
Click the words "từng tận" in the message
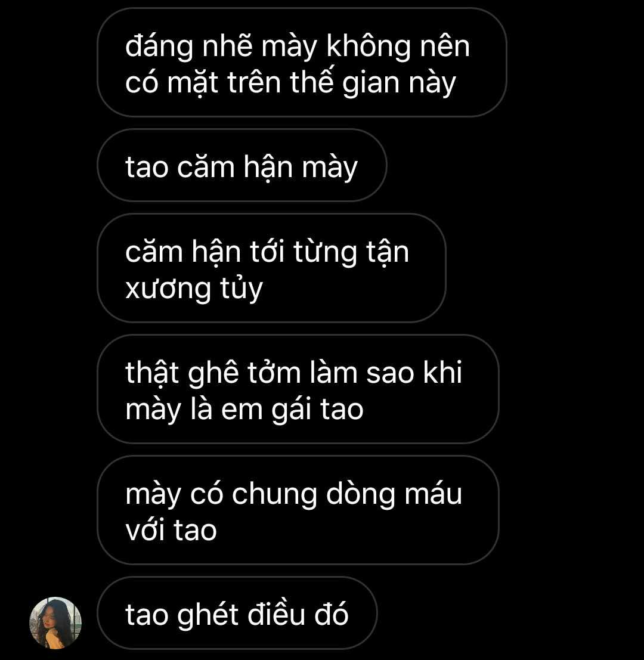pyautogui.click(x=351, y=253)
